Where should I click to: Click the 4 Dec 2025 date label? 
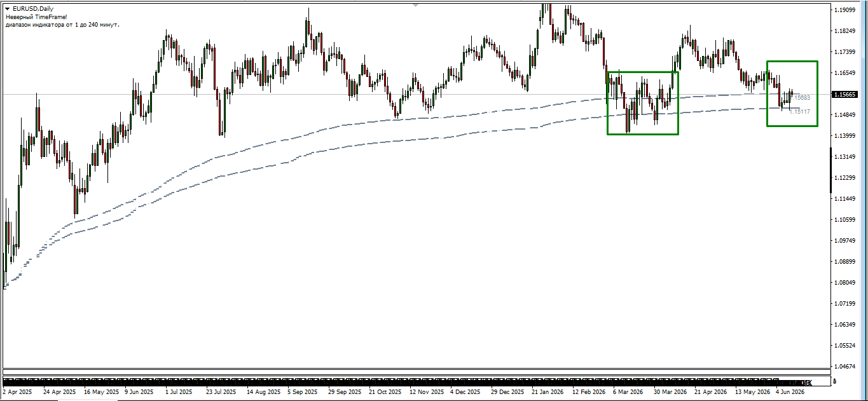pyautogui.click(x=466, y=393)
